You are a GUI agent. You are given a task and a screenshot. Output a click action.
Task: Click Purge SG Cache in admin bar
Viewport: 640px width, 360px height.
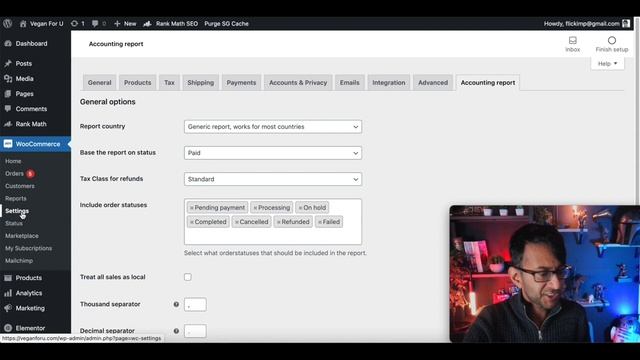pos(226,24)
